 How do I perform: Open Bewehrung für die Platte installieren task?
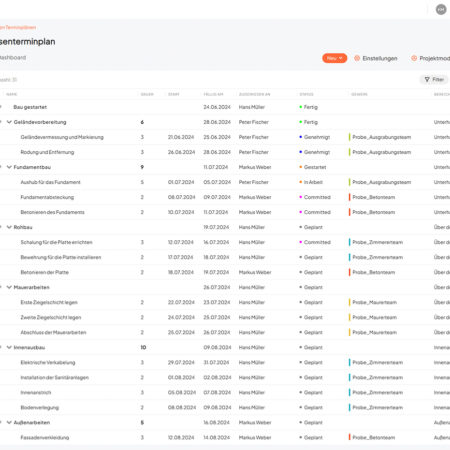(61, 257)
